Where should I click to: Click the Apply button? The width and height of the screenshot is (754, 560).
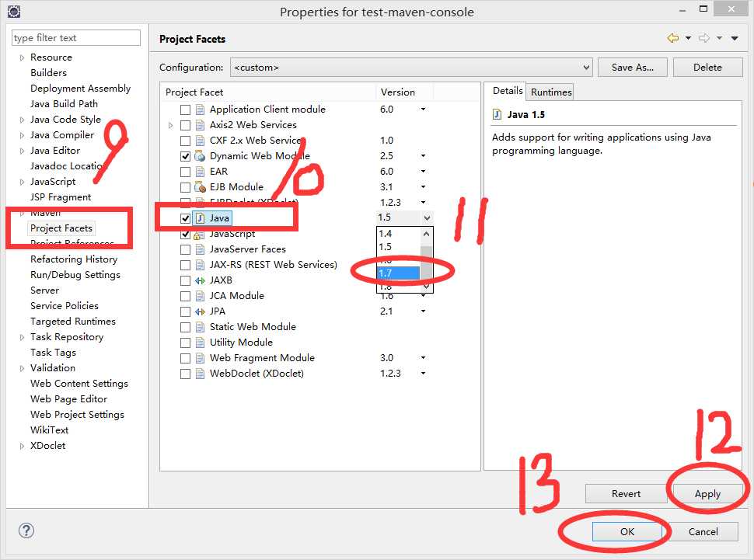pos(707,494)
